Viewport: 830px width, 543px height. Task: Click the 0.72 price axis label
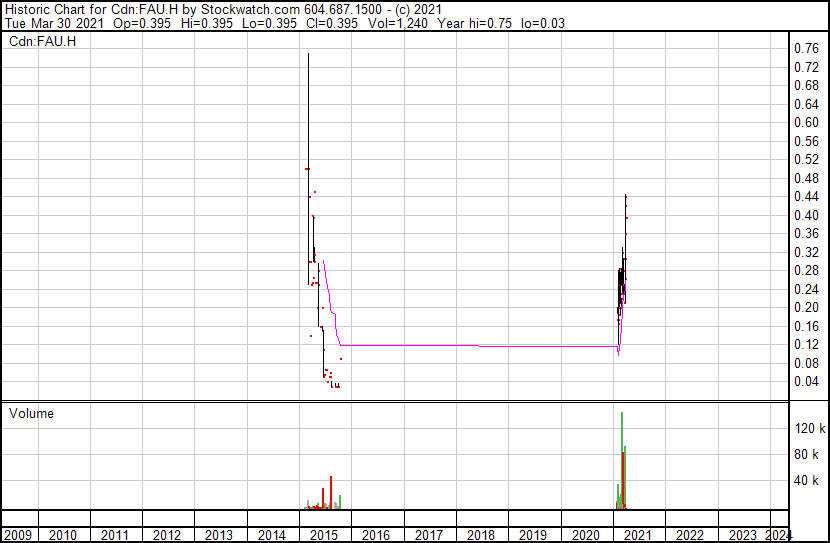pyautogui.click(x=806, y=67)
